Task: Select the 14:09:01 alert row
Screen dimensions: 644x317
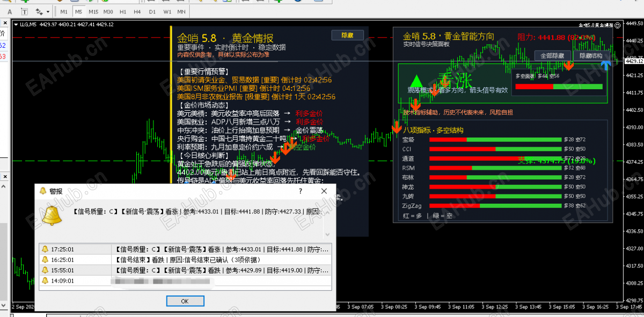Action: (185, 280)
